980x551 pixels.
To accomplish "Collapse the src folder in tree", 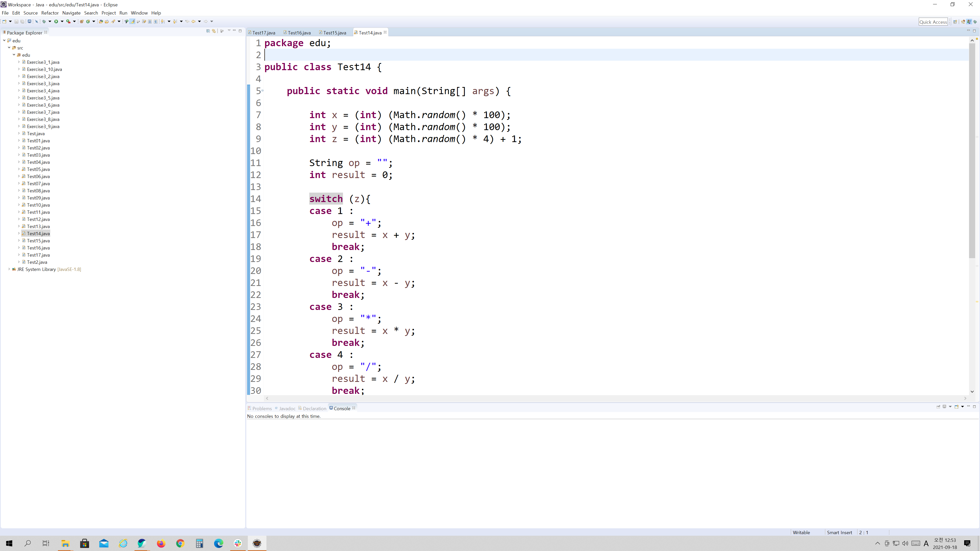I will (9, 47).
